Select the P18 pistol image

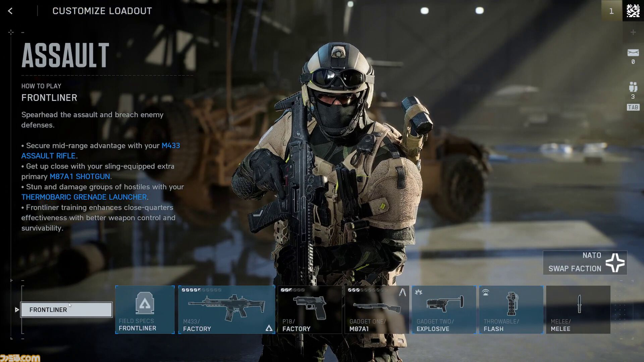click(x=310, y=308)
